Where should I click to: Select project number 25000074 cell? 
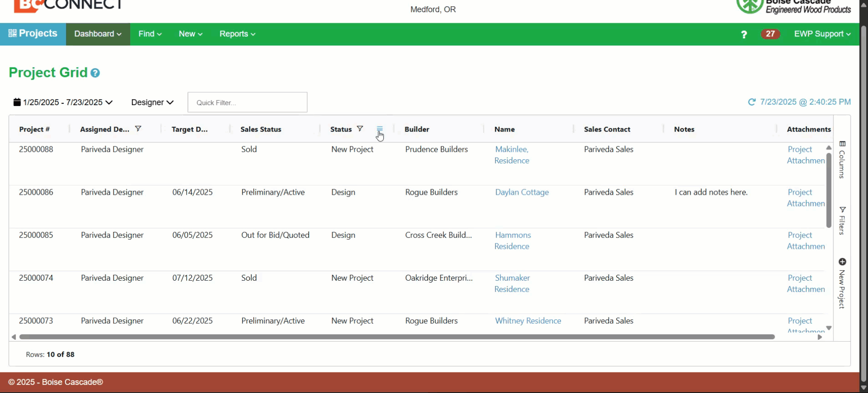pos(36,278)
